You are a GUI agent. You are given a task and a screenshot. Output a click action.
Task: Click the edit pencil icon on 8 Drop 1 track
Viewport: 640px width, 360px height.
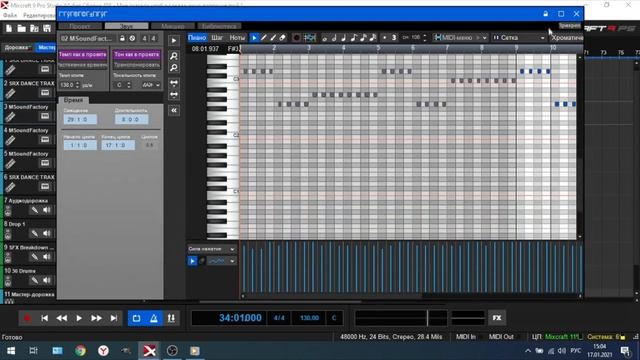[x=35, y=233]
